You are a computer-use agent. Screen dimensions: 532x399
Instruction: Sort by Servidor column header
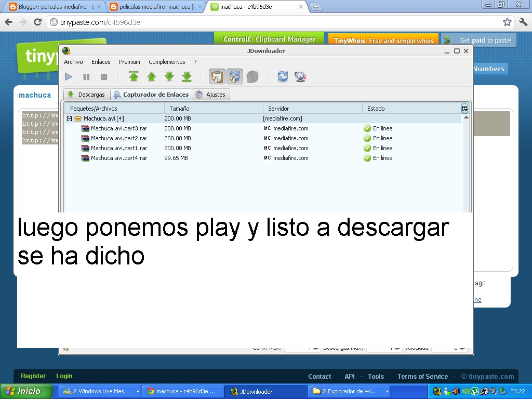(x=312, y=109)
